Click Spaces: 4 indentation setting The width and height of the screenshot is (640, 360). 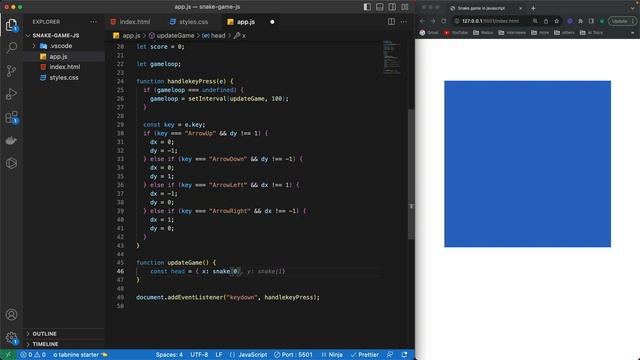click(x=169, y=355)
